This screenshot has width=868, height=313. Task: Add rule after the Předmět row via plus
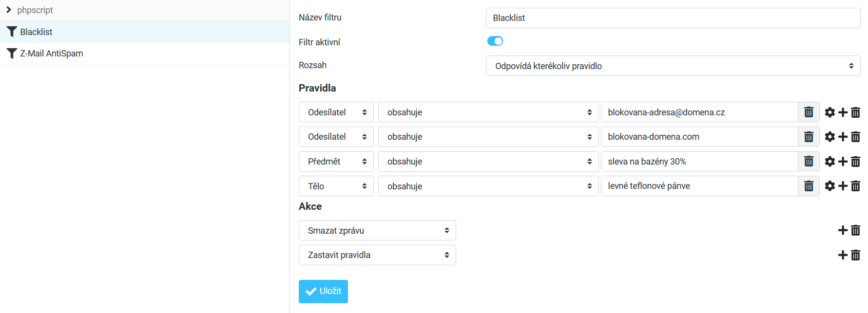[x=843, y=162]
